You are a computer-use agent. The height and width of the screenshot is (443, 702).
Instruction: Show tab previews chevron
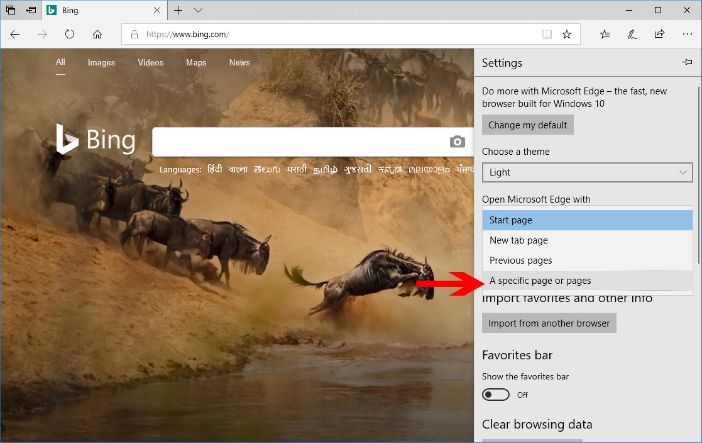[198, 10]
